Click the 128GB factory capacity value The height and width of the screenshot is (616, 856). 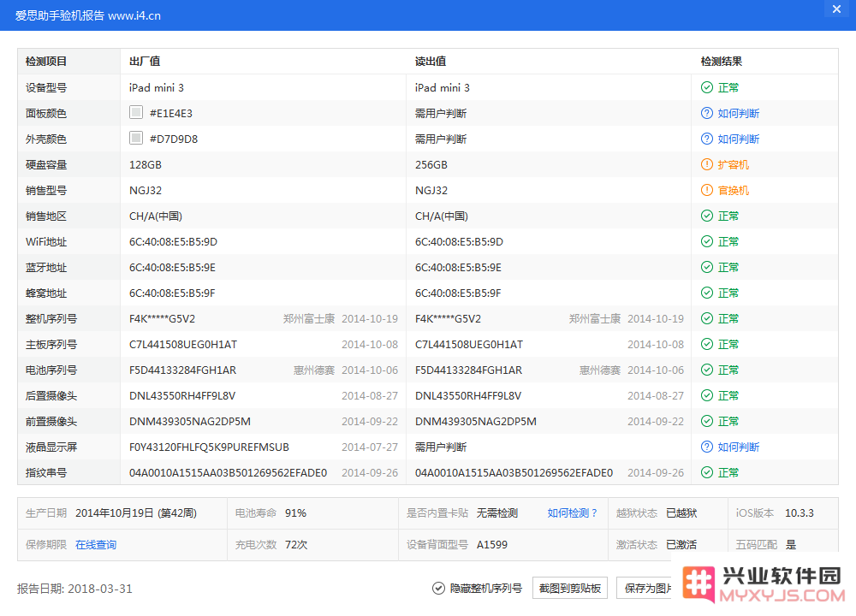click(x=146, y=164)
